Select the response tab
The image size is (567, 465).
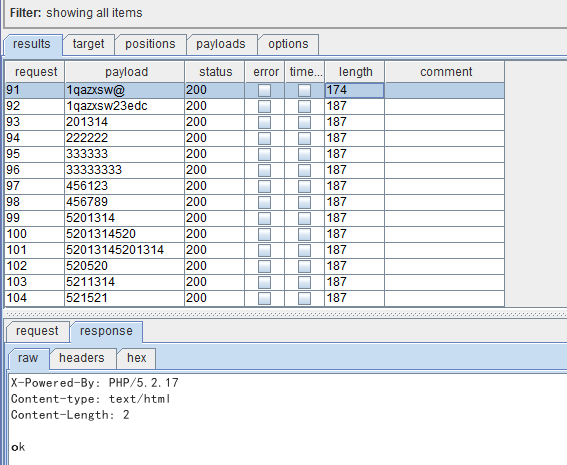[106, 331]
